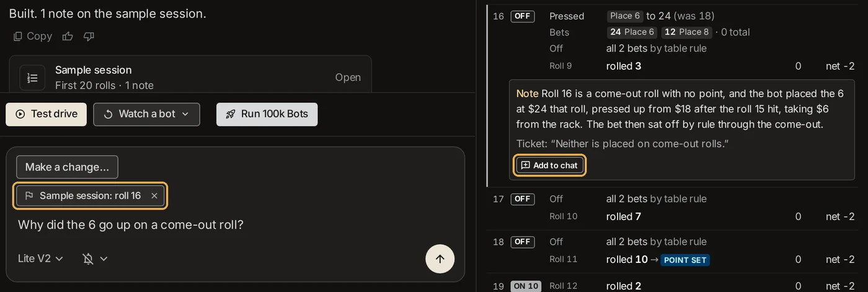Screen dimensions: 868x292
Task: Select the Sample session roll 16 chip
Action: pos(90,196)
